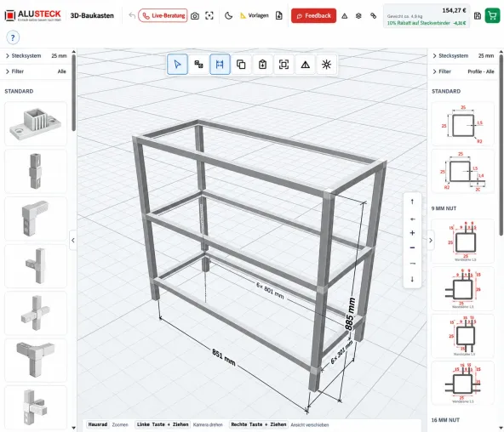The height and width of the screenshot is (432, 504).
Task: Click the triangle warning tool in canvas toolbar
Action: tap(306, 65)
